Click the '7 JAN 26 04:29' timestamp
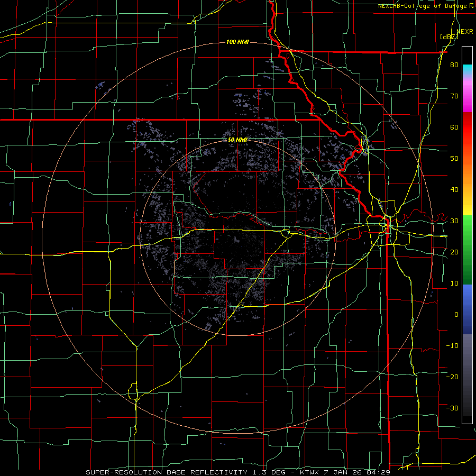The height and width of the screenshot is (476, 476). point(358,472)
